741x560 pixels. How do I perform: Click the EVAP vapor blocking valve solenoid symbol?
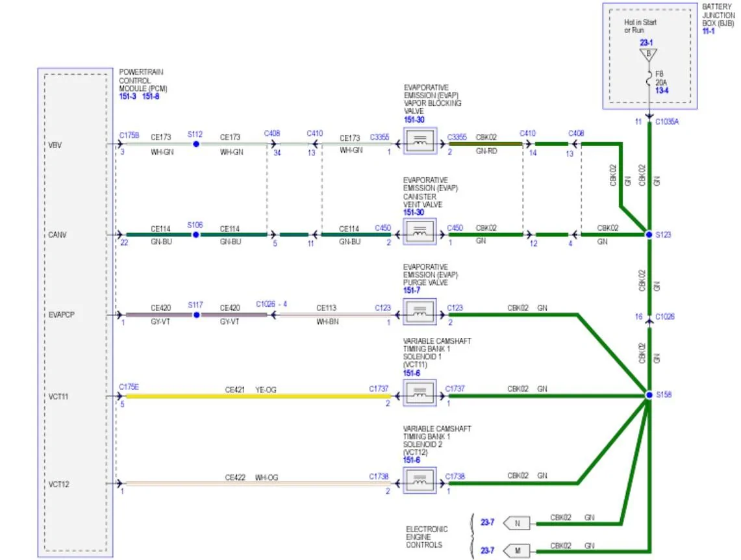[420, 141]
